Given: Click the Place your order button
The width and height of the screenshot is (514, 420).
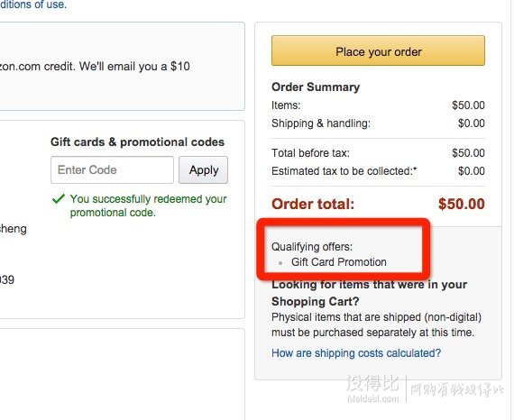Looking at the screenshot, I should click(x=378, y=50).
